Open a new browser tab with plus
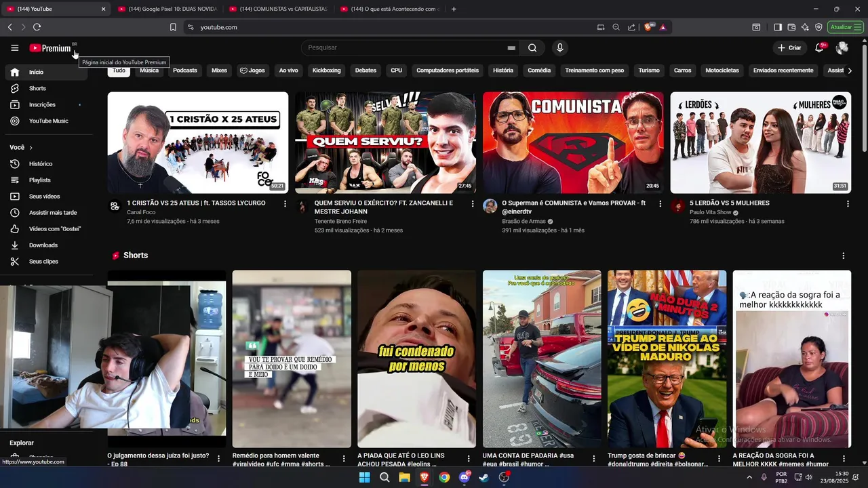The height and width of the screenshot is (488, 868). [454, 9]
